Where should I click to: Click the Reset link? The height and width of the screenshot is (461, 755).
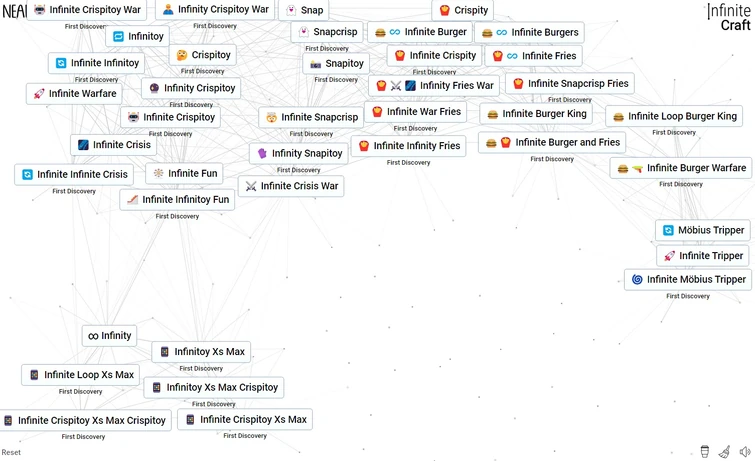(x=11, y=452)
